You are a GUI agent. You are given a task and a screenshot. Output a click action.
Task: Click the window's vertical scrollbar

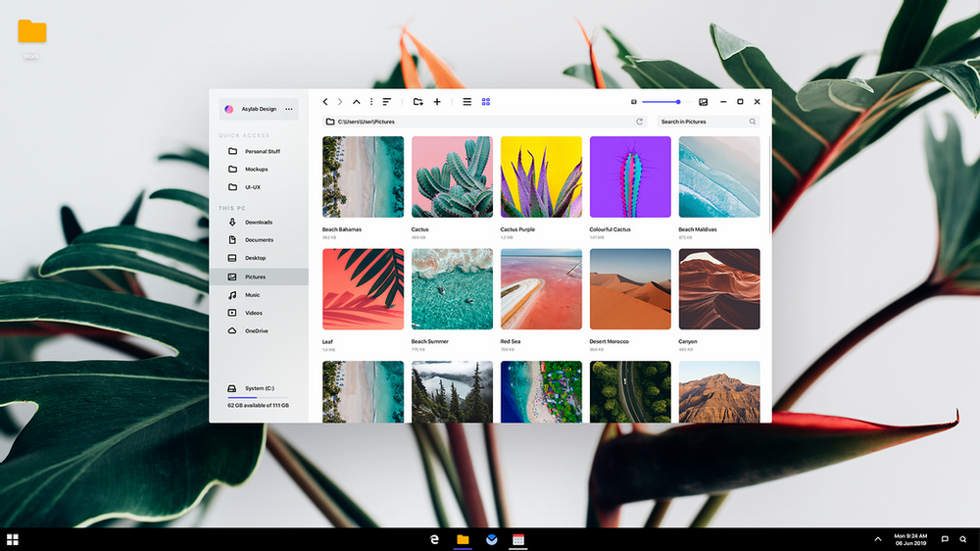click(769, 184)
